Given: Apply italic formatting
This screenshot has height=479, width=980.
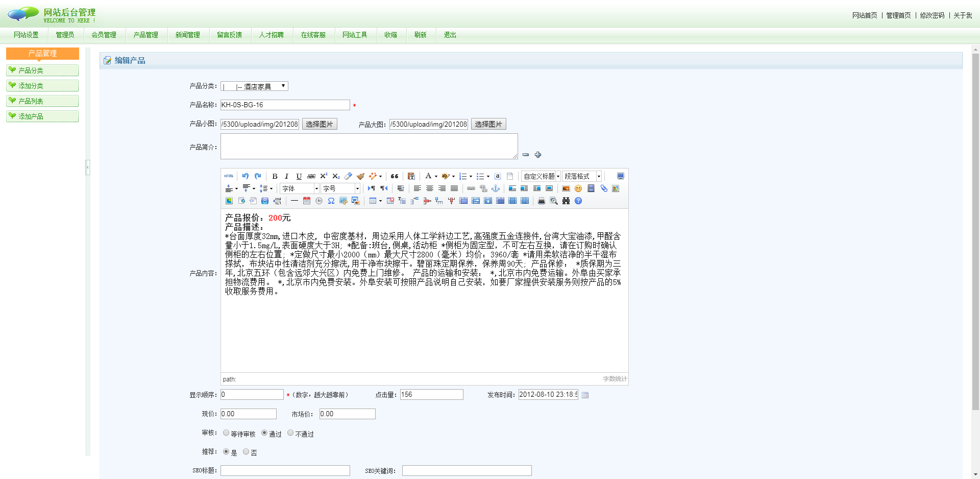Looking at the screenshot, I should (x=286, y=176).
